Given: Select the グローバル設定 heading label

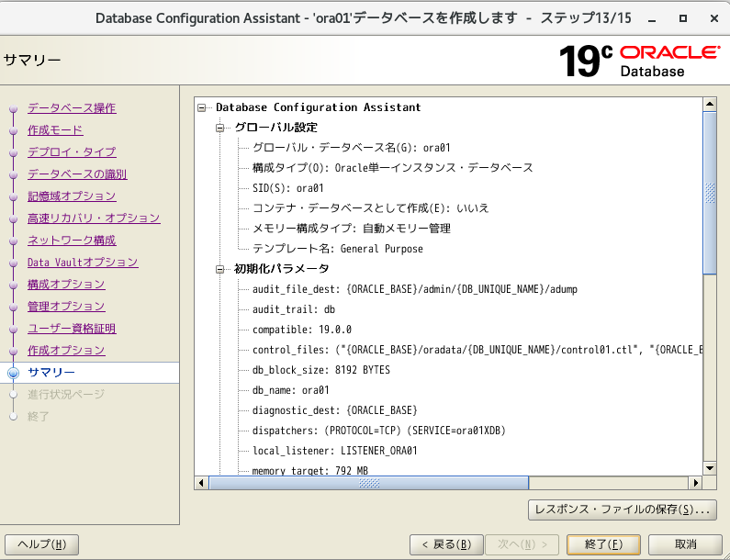Looking at the screenshot, I should [x=276, y=128].
